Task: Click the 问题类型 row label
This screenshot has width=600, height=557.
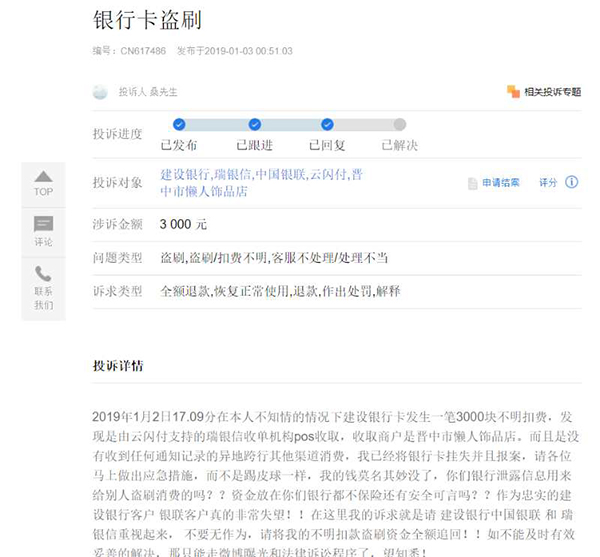Action: point(117,258)
